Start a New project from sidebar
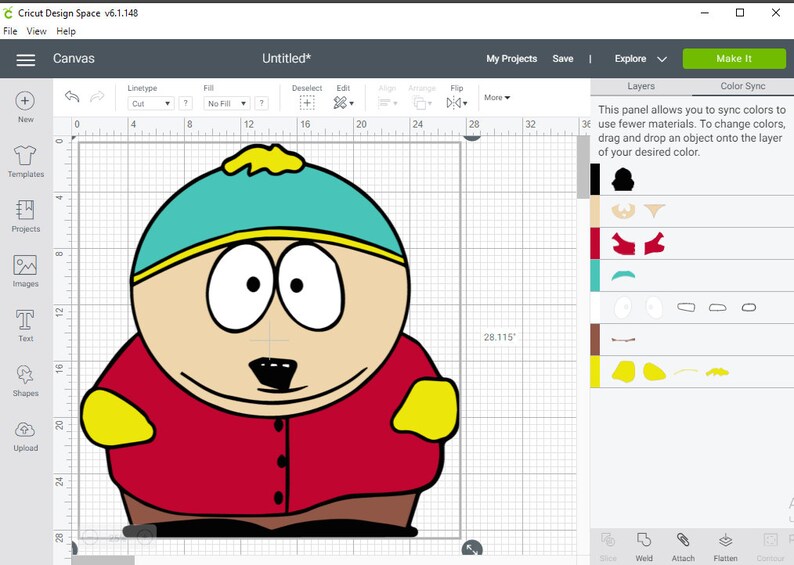Image resolution: width=794 pixels, height=565 pixels. (25, 107)
